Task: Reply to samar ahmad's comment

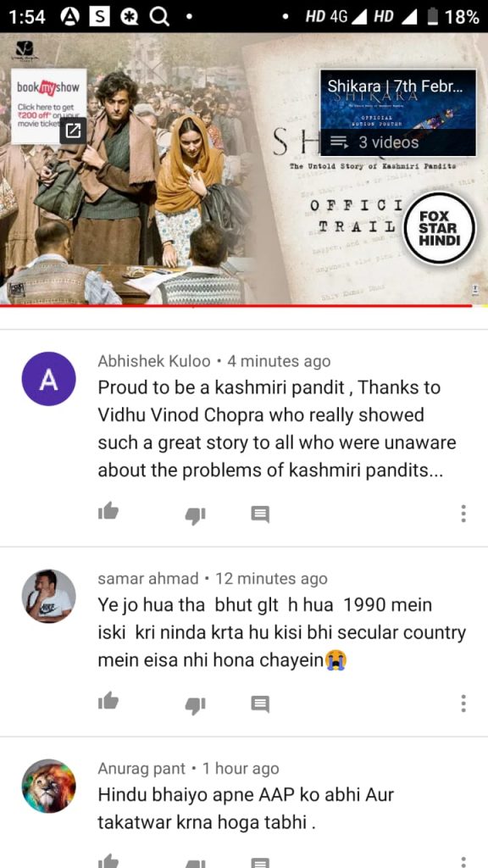Action: coord(260,704)
